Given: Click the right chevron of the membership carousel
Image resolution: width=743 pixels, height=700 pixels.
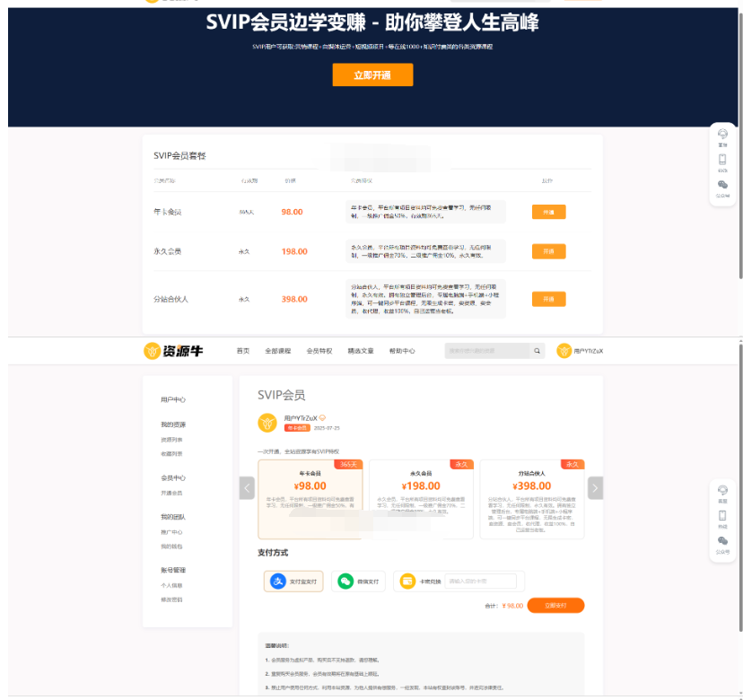Looking at the screenshot, I should coord(594,487).
